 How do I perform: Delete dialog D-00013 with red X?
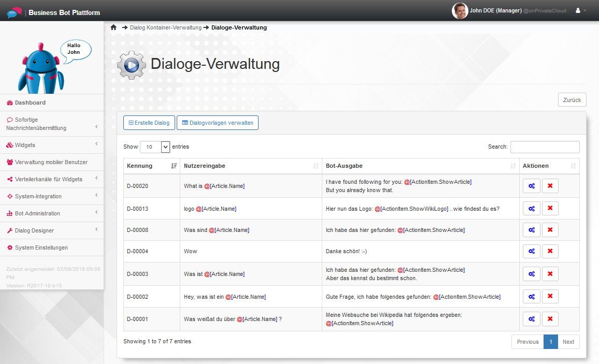(x=550, y=208)
